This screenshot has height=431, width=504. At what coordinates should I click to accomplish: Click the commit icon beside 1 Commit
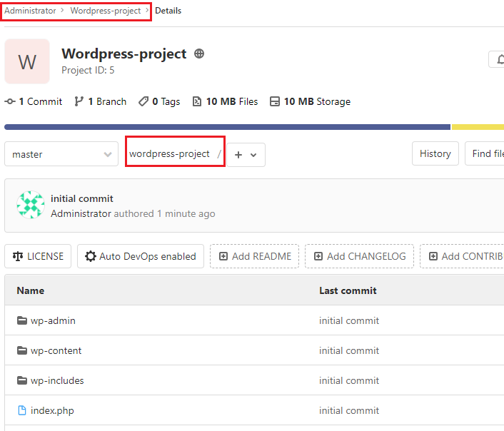point(10,101)
